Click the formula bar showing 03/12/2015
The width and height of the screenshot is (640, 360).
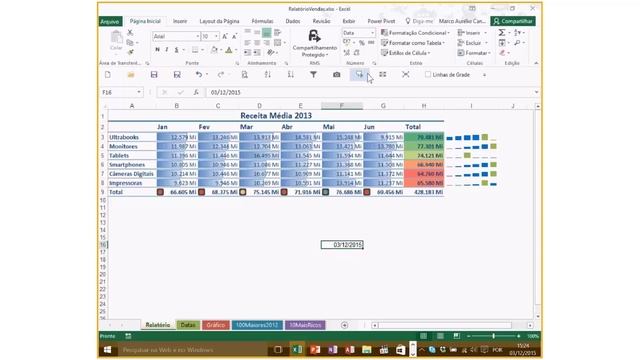[x=369, y=93]
